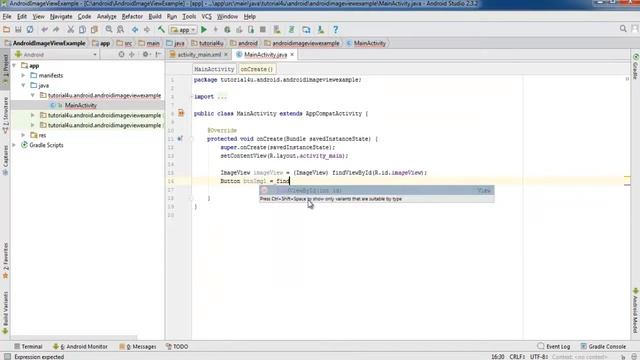The width and height of the screenshot is (640, 360).
Task: Click tutorial4u in navigation breadcrumb
Action: click(x=207, y=43)
